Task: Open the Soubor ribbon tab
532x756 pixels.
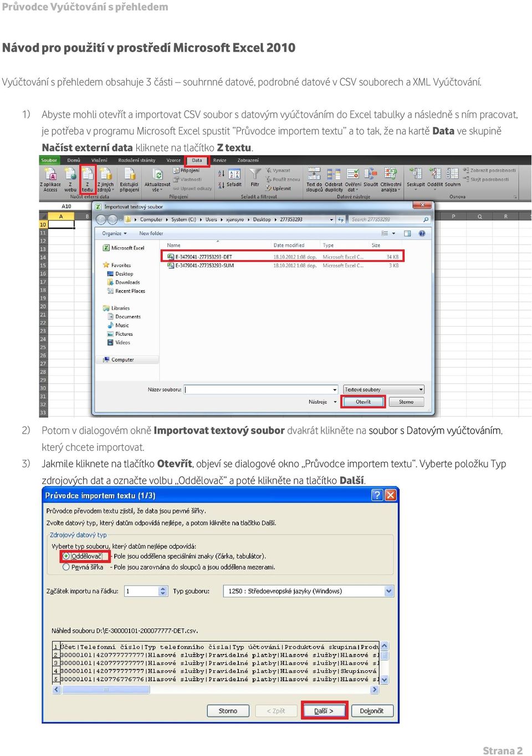Action: (x=49, y=160)
